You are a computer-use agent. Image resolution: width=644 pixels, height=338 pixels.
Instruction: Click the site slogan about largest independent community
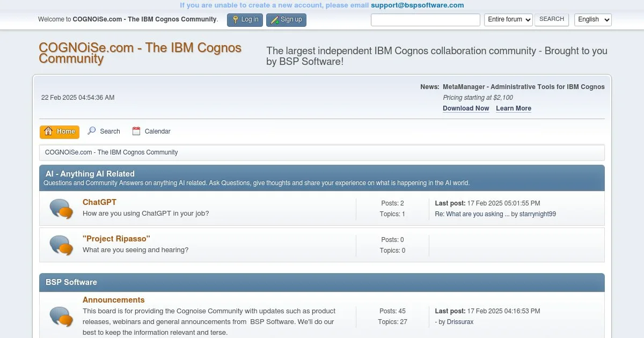click(437, 56)
